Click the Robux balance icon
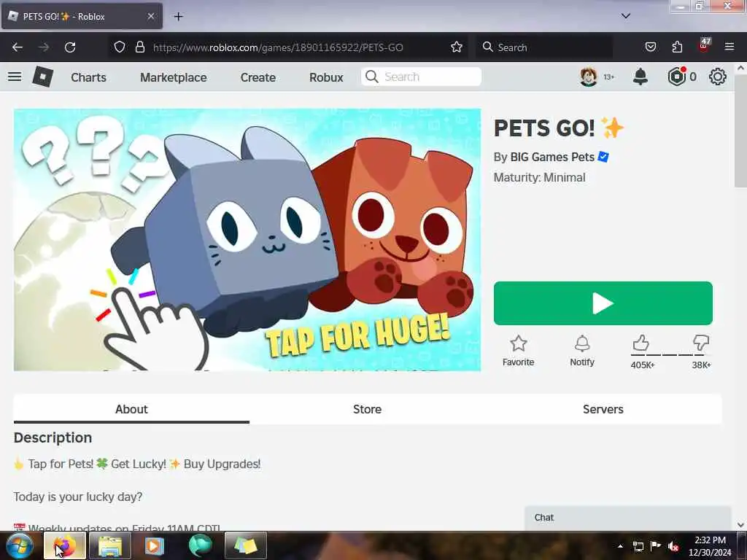 676,77
